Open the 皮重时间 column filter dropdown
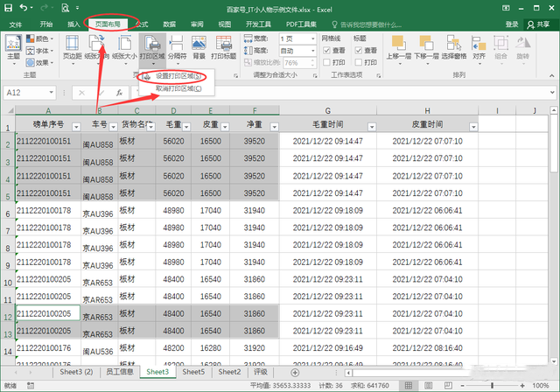Screen dimensions: 560x392 [x=473, y=126]
